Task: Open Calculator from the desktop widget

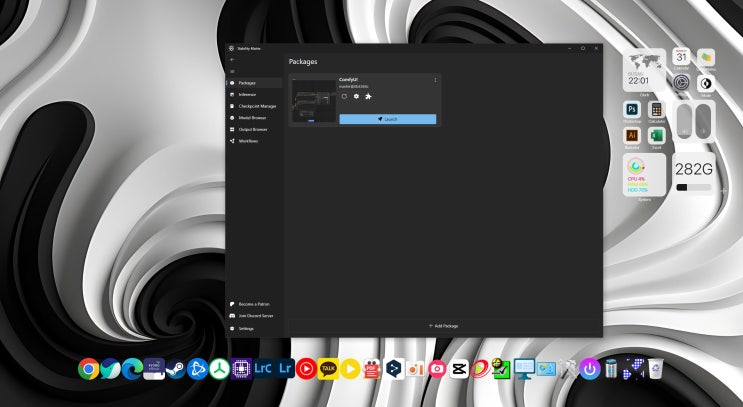Action: 656,109
